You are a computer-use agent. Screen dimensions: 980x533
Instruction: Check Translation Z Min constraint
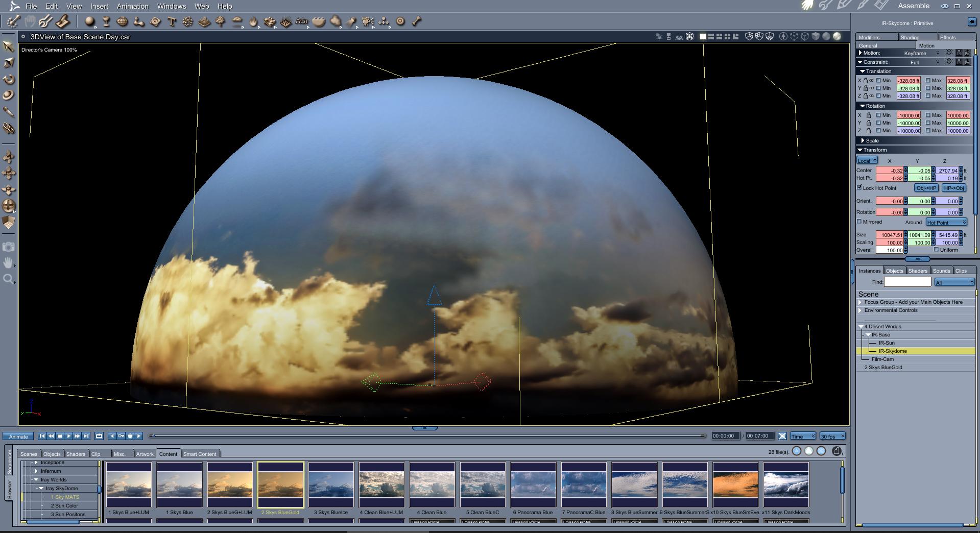(x=878, y=95)
